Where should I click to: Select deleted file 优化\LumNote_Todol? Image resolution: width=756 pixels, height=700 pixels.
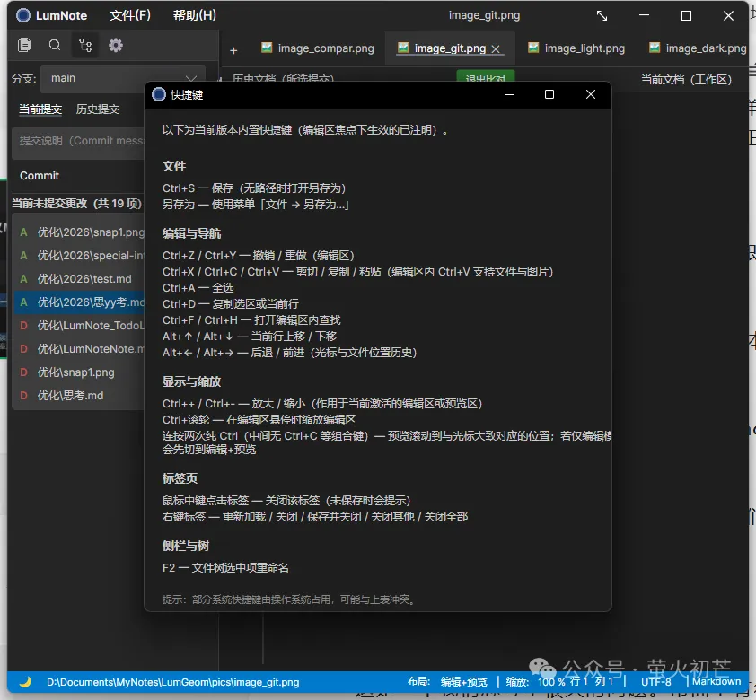80,326
